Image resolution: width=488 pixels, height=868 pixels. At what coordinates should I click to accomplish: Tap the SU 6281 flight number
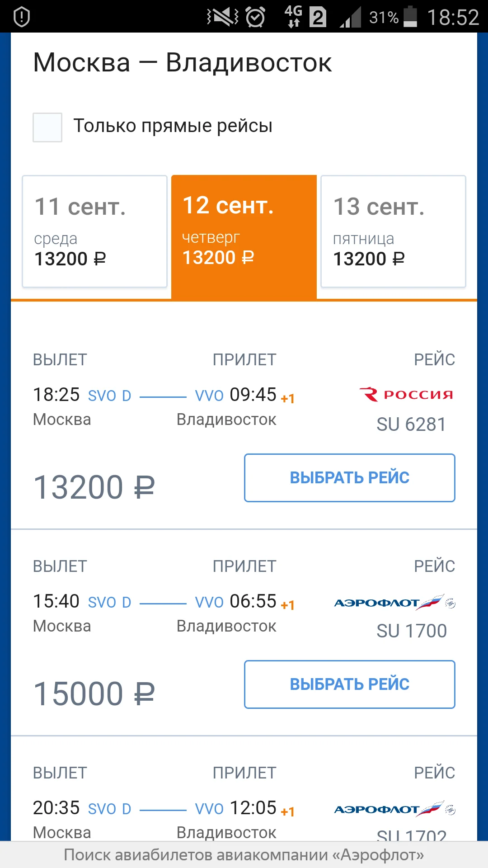(x=411, y=425)
